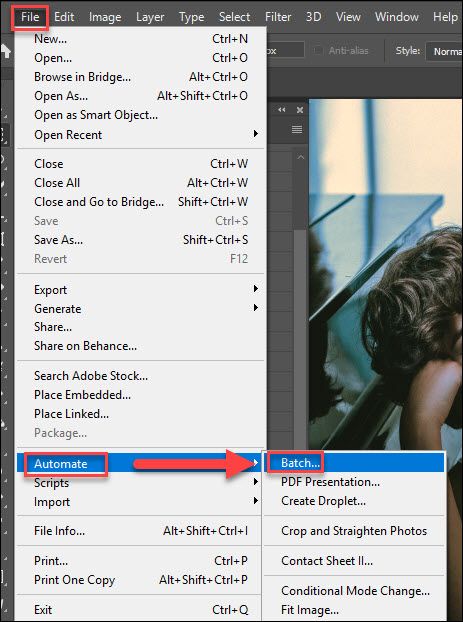
Task: Choose Close from the File menu
Action: 140,164
